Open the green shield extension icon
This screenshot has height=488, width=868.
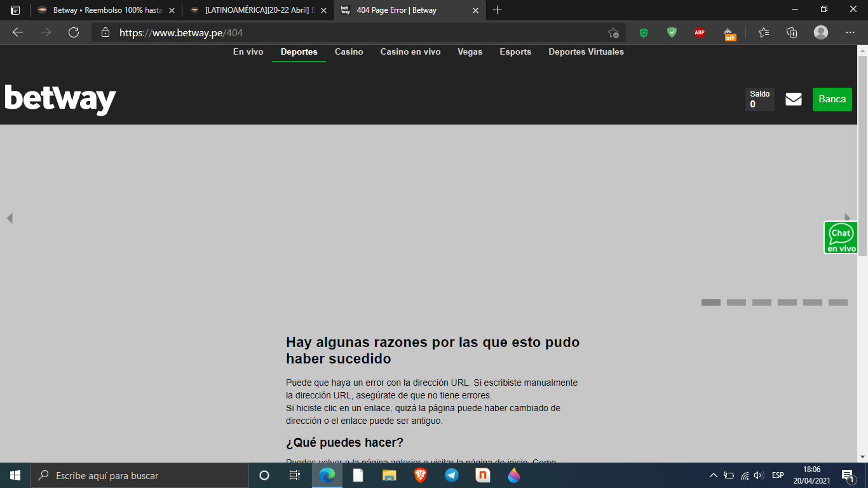[644, 32]
